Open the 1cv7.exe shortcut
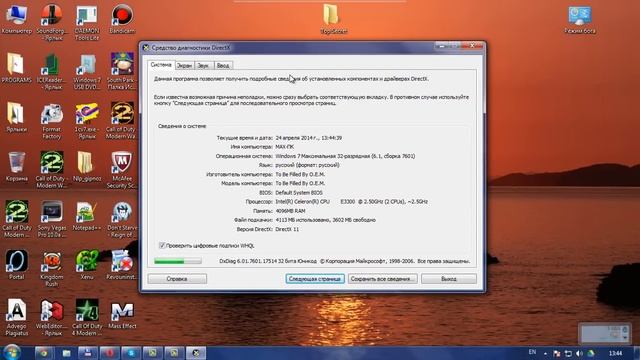Image resolution: width=640 pixels, height=360 pixels. [87, 120]
